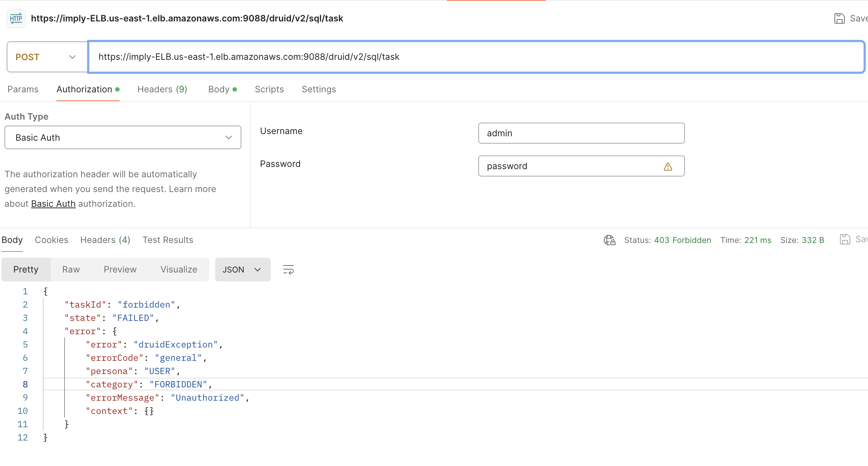Follow the Basic Auth documentation link

pyautogui.click(x=53, y=204)
